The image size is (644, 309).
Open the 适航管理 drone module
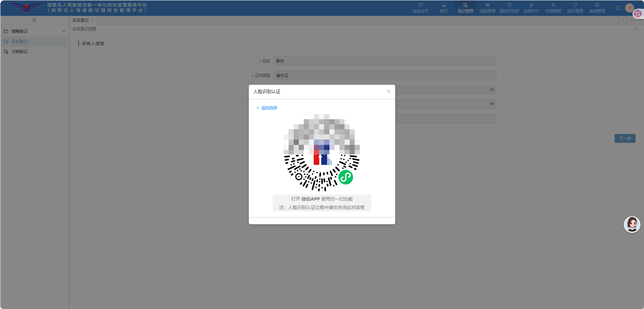(x=487, y=8)
